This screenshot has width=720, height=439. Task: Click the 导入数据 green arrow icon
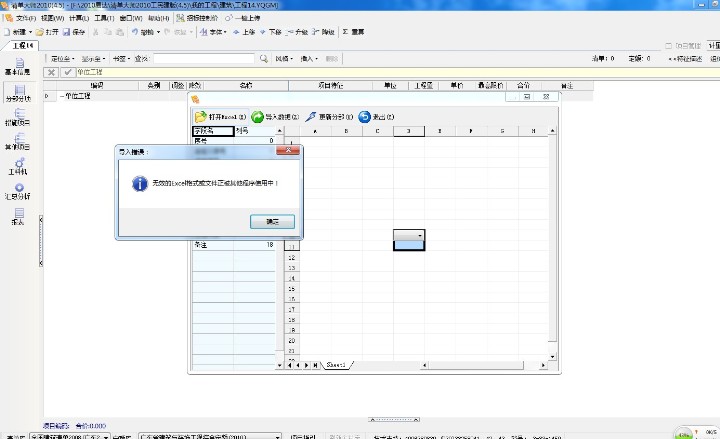[258, 117]
